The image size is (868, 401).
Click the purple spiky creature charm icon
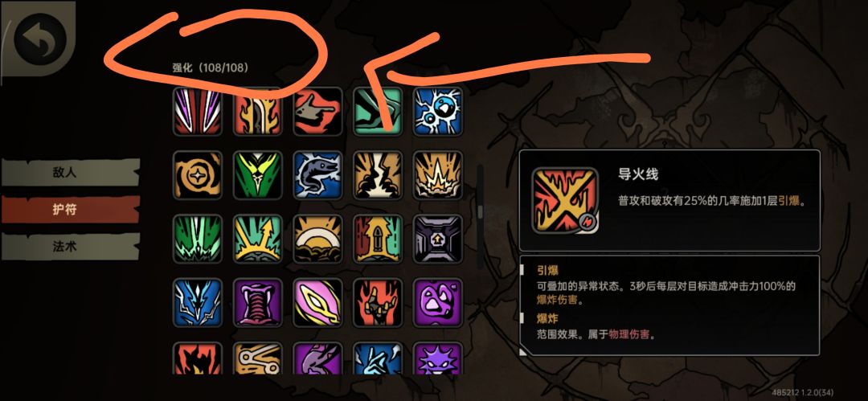[438, 358]
